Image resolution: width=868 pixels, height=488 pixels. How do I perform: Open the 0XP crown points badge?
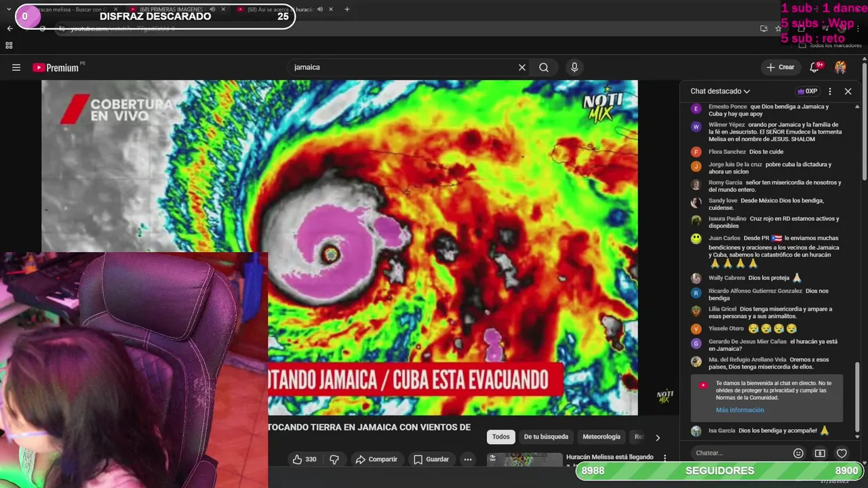point(807,91)
